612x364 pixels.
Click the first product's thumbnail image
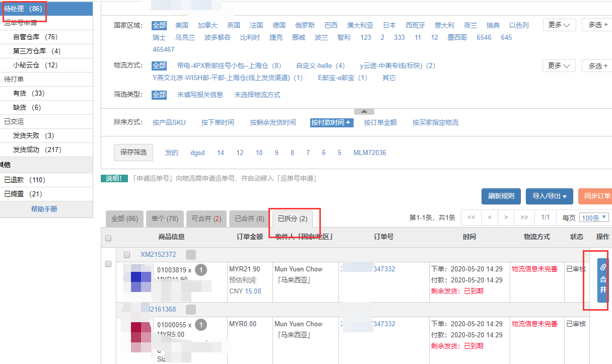(x=138, y=279)
